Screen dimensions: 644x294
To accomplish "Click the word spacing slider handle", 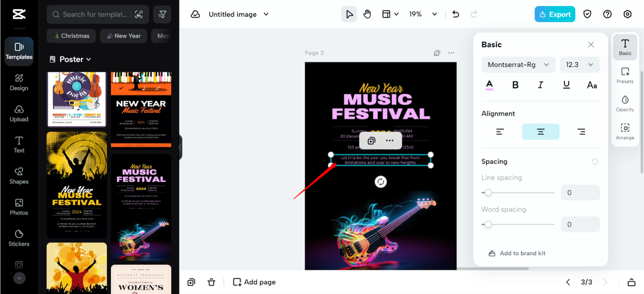I will pos(488,224).
